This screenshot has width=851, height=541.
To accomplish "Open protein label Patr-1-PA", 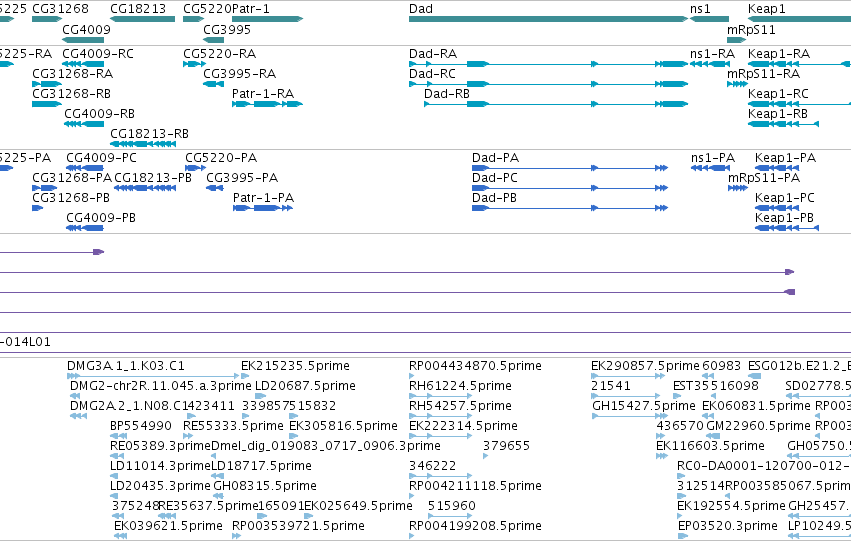I will tap(263, 198).
